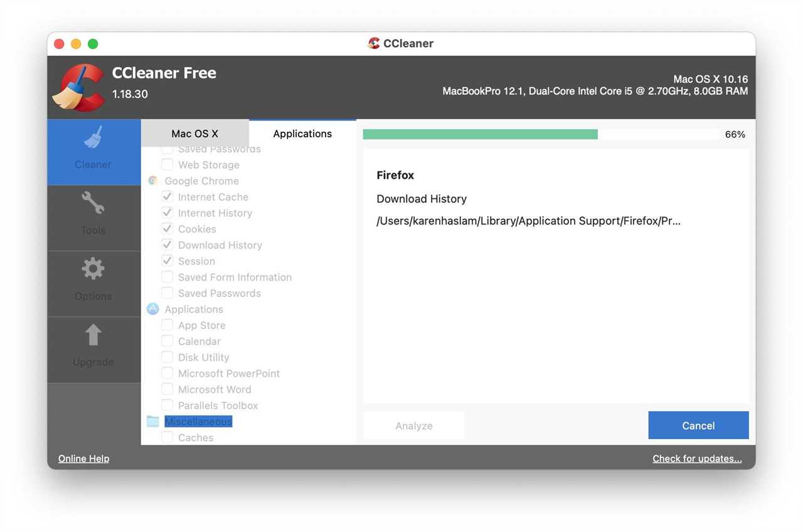Select the Miscellaneous tree heading

pos(198,422)
